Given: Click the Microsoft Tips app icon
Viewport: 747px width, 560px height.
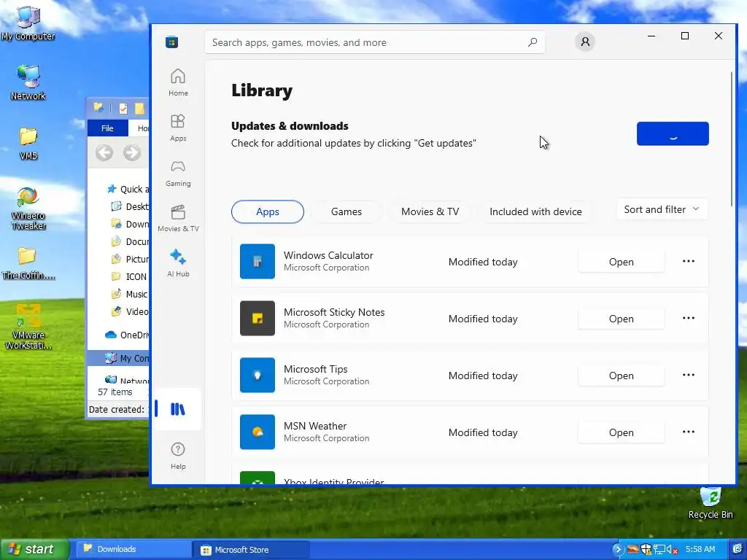Looking at the screenshot, I should [258, 376].
